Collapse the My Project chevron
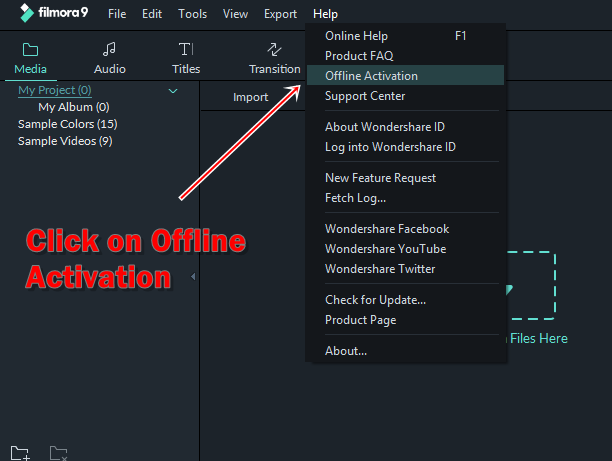The height and width of the screenshot is (461, 612). pos(173,91)
